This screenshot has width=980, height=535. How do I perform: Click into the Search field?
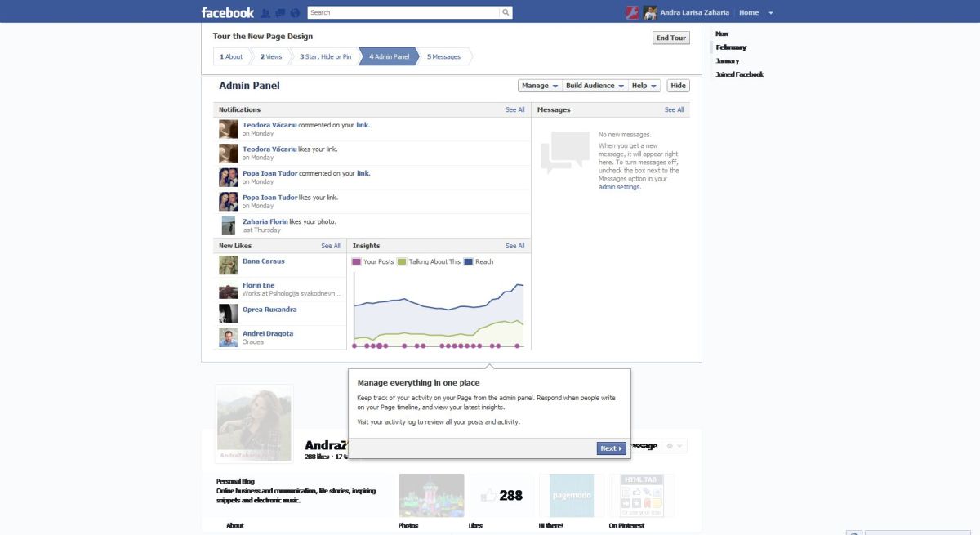403,12
